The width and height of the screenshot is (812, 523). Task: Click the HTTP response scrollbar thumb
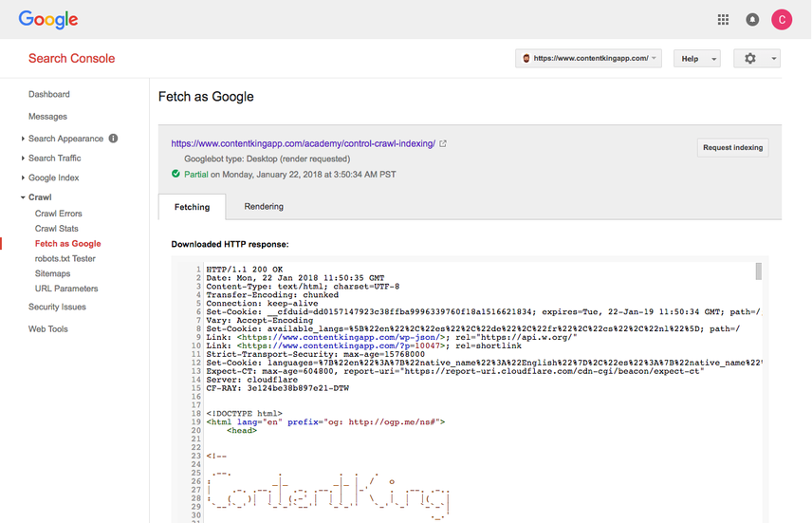click(759, 271)
